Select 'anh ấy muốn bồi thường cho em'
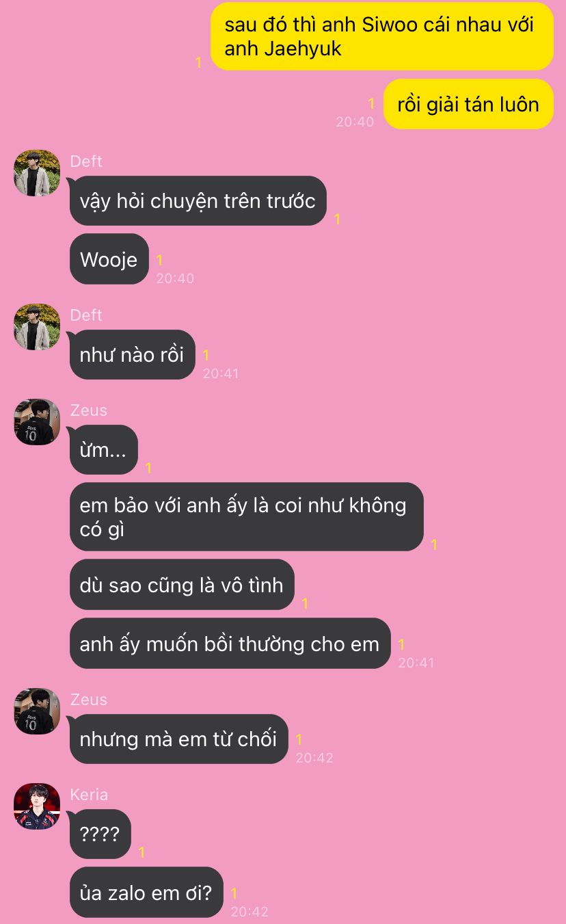Screen dimensions: 566x924 (230, 644)
